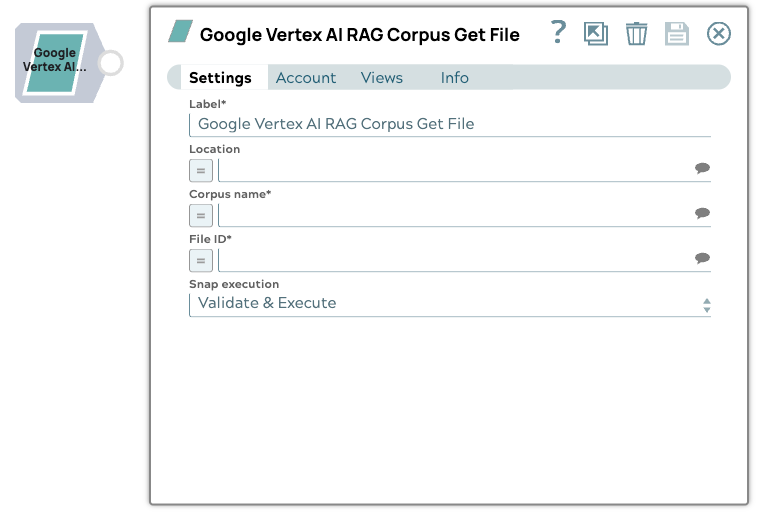
Task: Click the snap output view connector circle
Action: tap(110, 63)
